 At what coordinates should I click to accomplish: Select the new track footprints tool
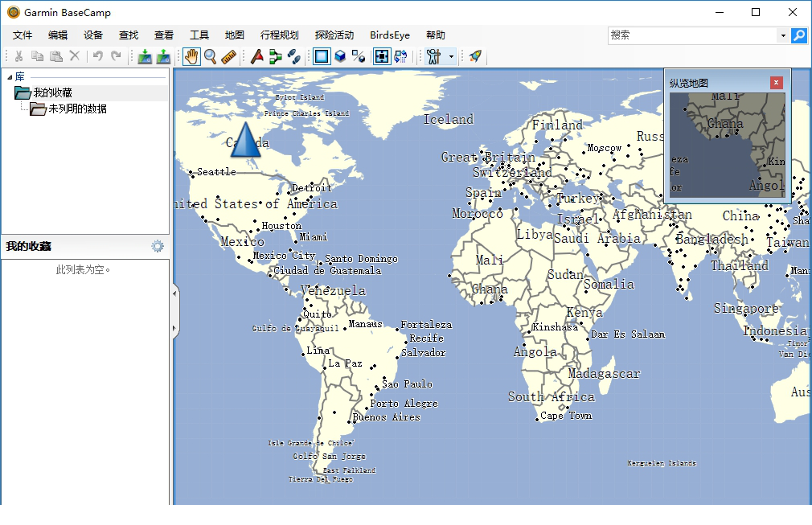click(294, 56)
